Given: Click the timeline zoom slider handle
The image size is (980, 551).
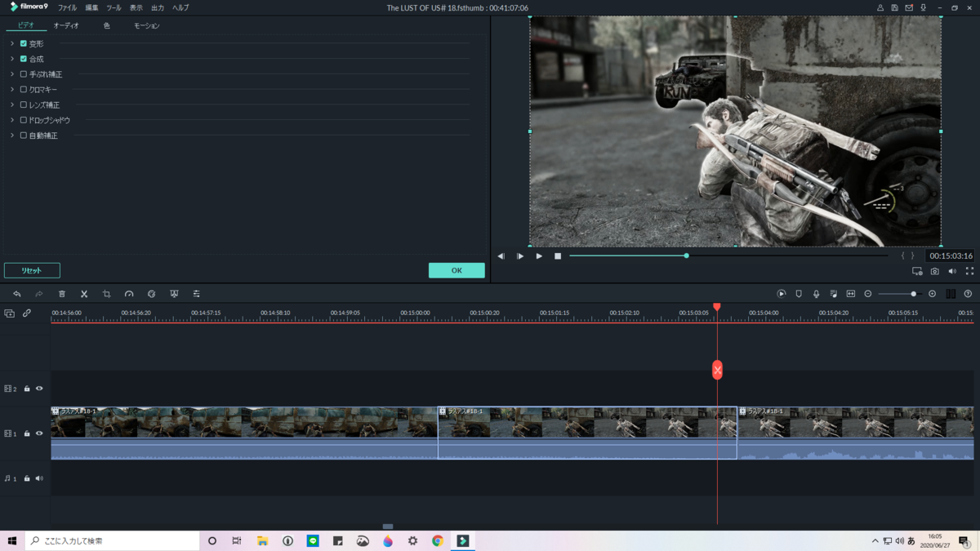Looking at the screenshot, I should [x=913, y=294].
